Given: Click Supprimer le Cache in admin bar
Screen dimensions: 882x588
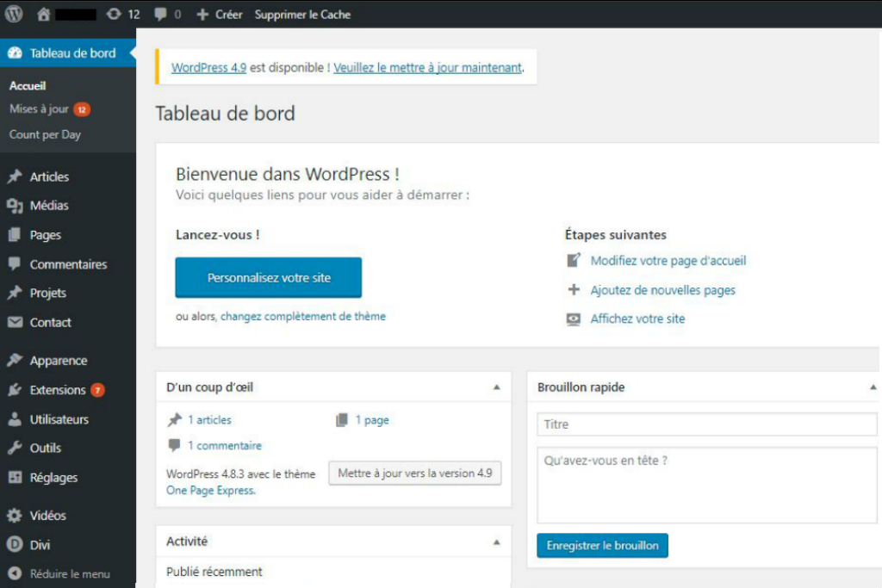Looking at the screenshot, I should (x=302, y=15).
